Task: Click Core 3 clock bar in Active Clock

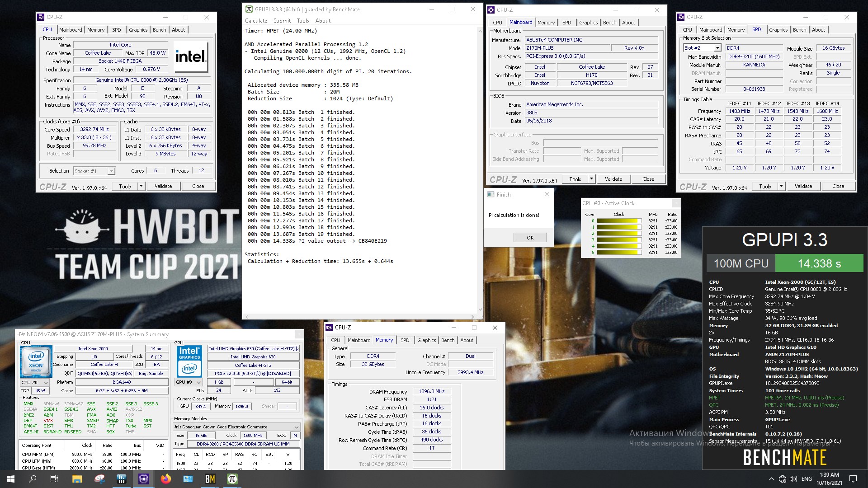Action: [619, 240]
